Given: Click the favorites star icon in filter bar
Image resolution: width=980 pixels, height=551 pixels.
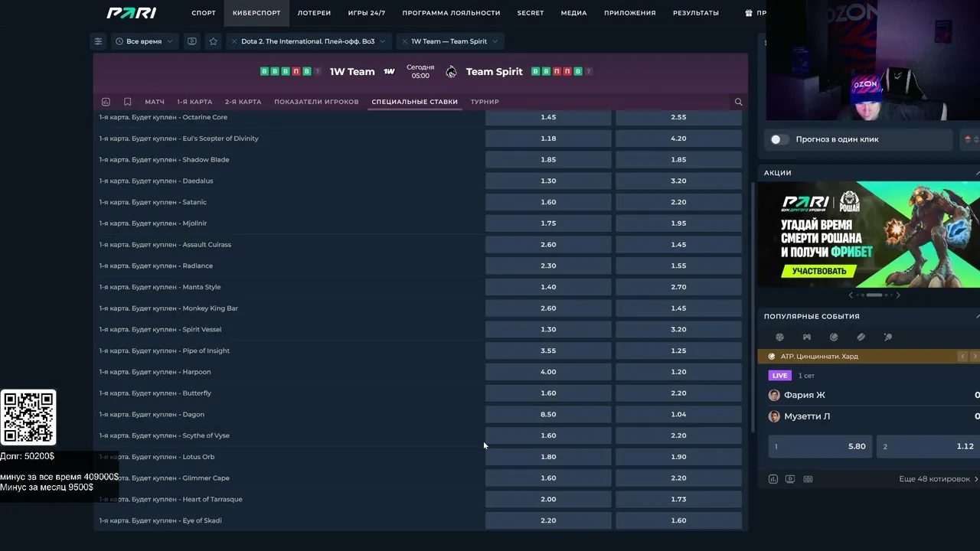Looking at the screenshot, I should pos(214,41).
